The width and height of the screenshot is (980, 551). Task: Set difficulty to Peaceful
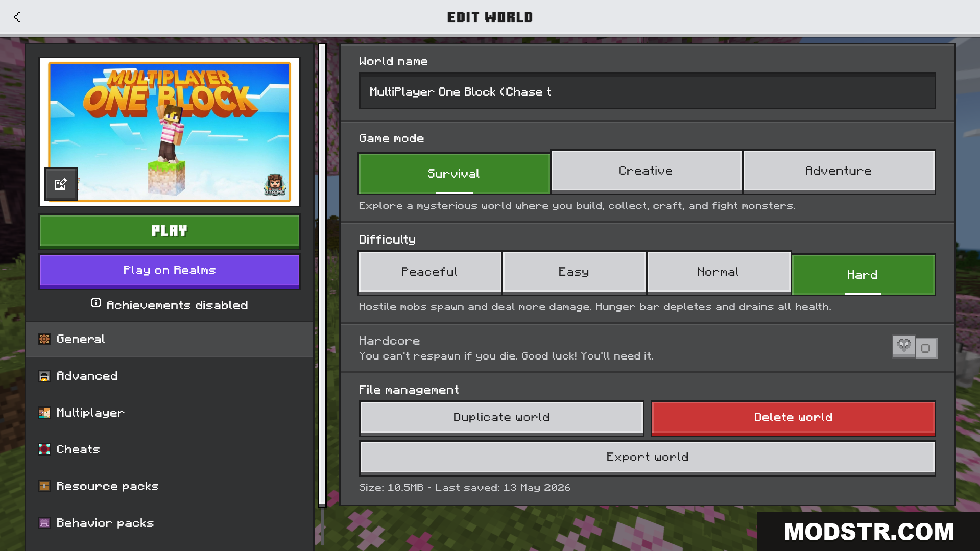pyautogui.click(x=430, y=272)
